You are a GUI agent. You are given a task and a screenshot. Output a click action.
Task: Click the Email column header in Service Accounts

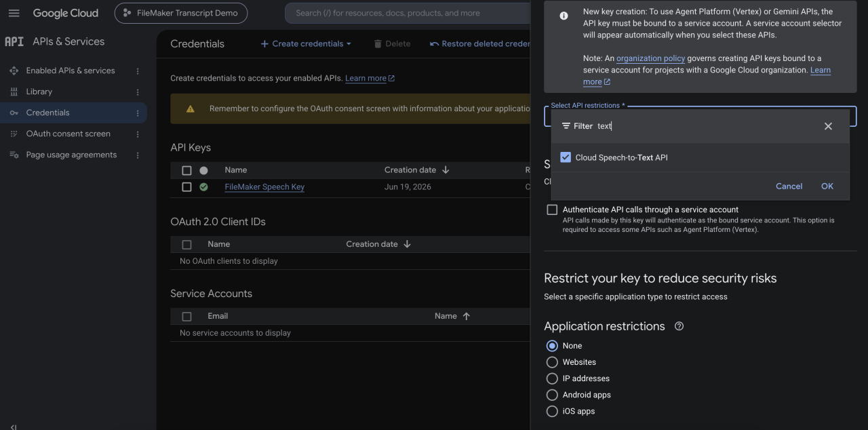[218, 316]
